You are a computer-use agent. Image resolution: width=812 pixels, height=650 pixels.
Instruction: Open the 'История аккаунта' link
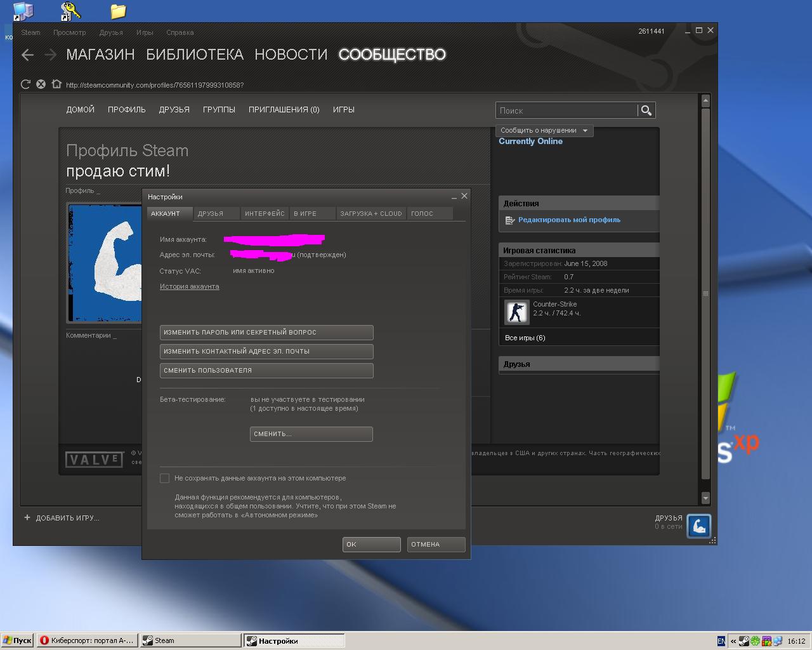[x=190, y=287]
